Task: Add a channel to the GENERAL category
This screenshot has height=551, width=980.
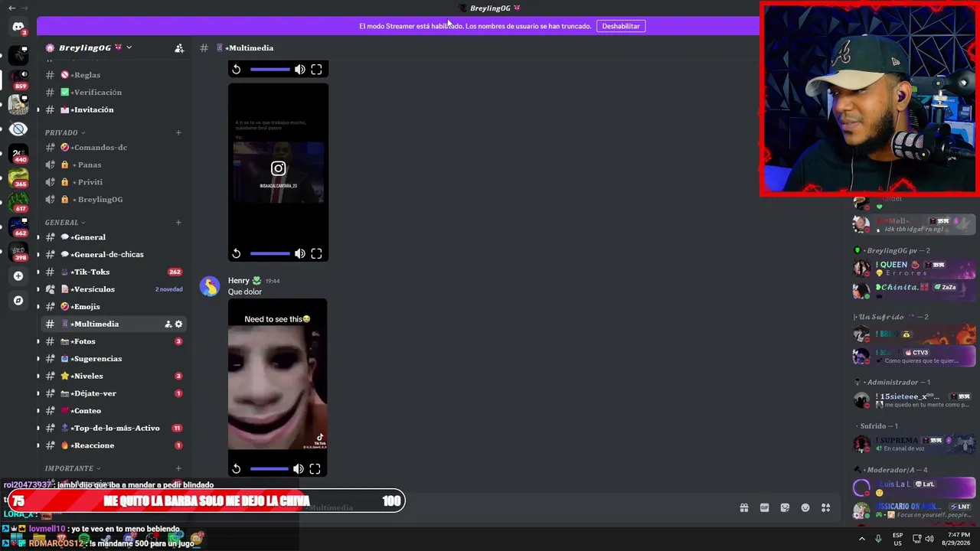Action: point(178,223)
